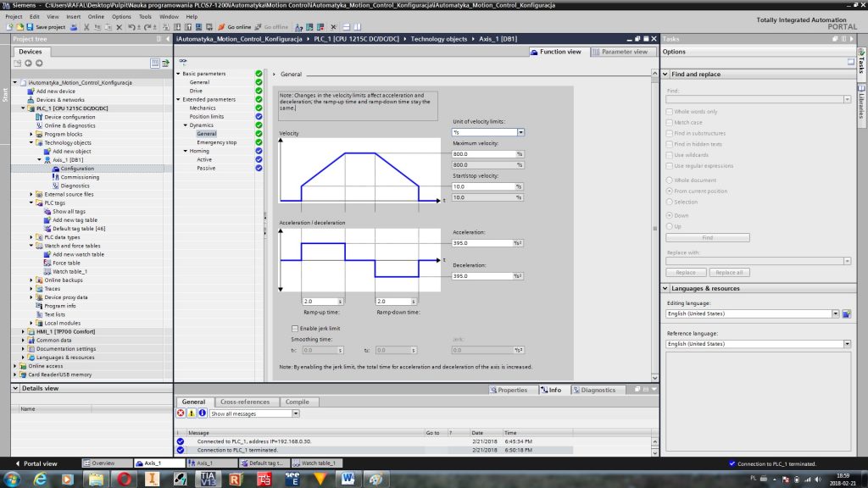This screenshot has width=868, height=488.
Task: Expand the Program blocks tree node
Action: click(x=31, y=134)
